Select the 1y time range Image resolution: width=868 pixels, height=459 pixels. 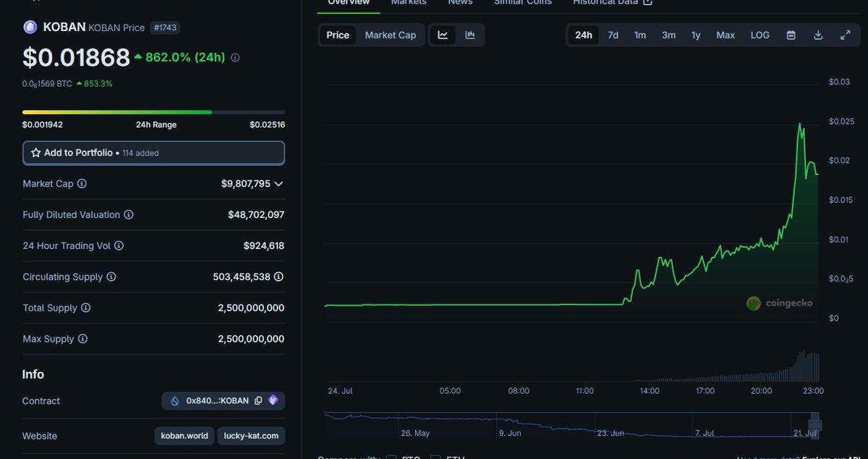pyautogui.click(x=696, y=35)
